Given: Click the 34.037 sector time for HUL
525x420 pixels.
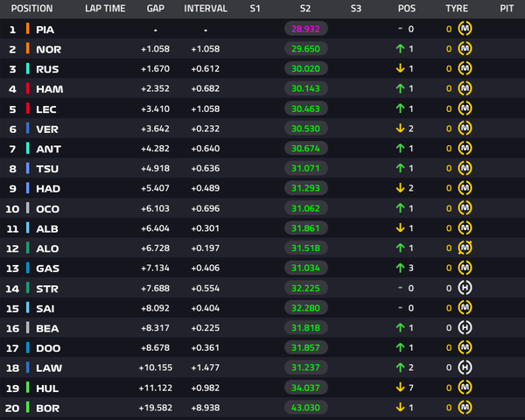Looking at the screenshot, I should [x=305, y=388].
